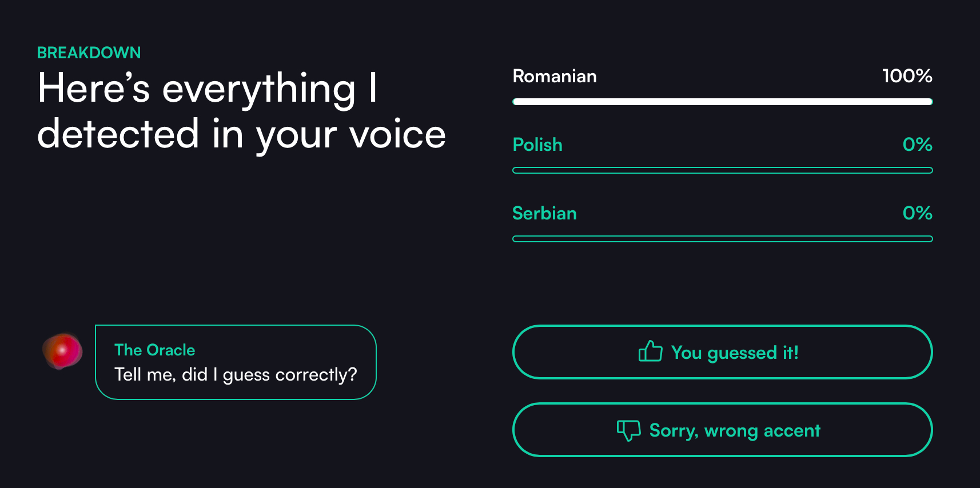This screenshot has height=488, width=980.
Task: Click the thumbs down icon
Action: [x=628, y=430]
